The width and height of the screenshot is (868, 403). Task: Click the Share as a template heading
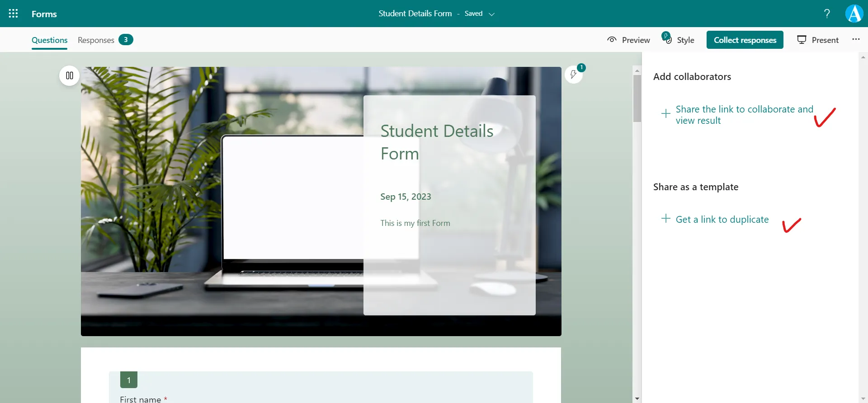point(695,187)
